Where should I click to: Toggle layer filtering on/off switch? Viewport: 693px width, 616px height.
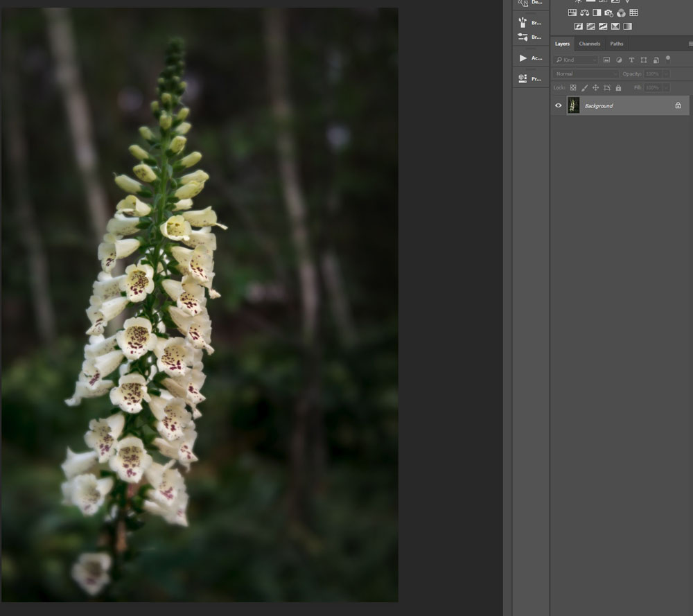668,58
